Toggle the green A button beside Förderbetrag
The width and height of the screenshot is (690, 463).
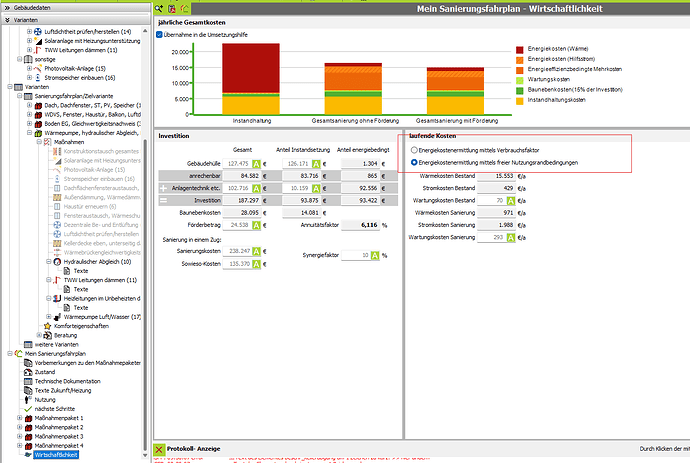point(257,225)
